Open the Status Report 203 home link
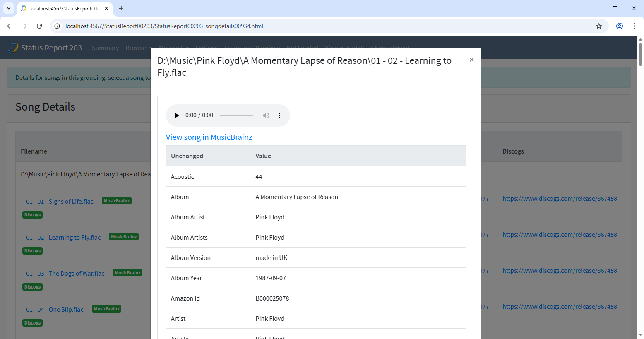 pos(51,48)
